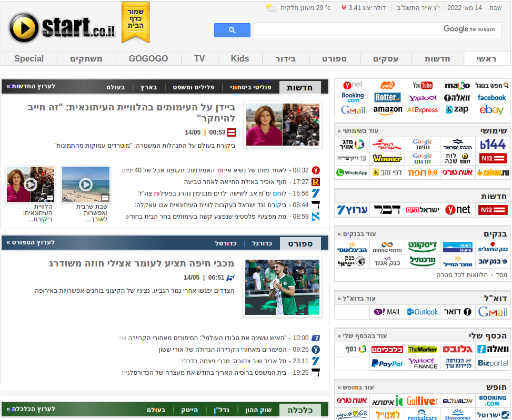Image resolution: width=512 pixels, height=420 pixels.
Task: Open the PayPal icon in money section
Action: (387, 363)
